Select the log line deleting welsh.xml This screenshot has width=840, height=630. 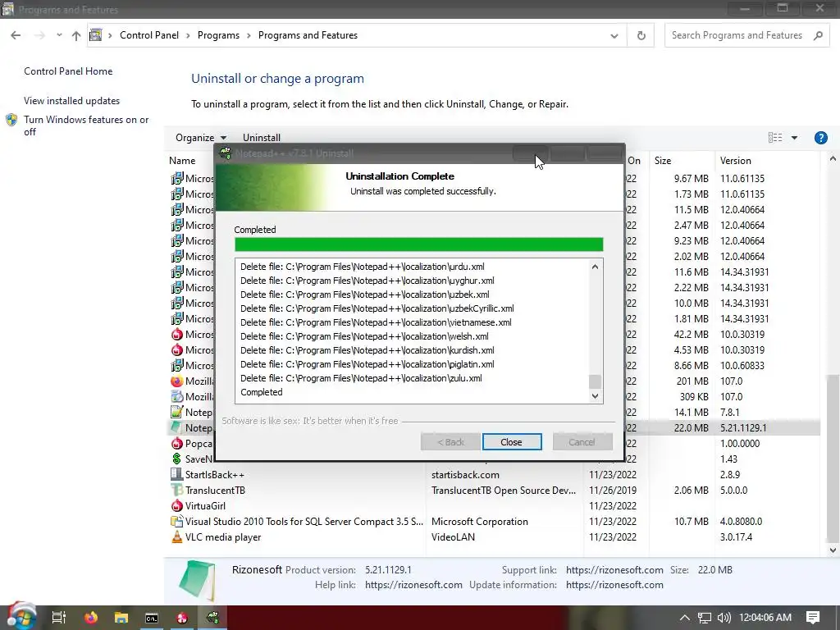364,336
